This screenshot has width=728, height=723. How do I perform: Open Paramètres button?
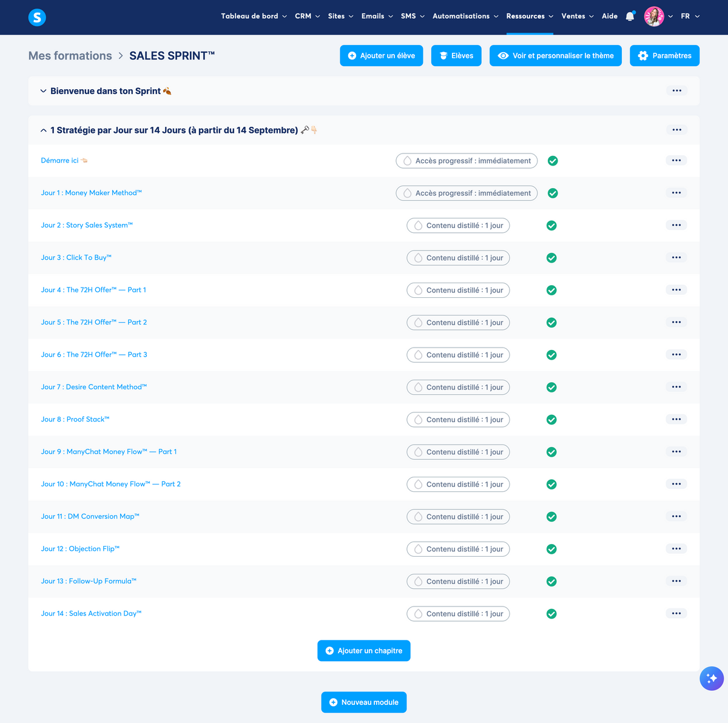pyautogui.click(x=664, y=56)
